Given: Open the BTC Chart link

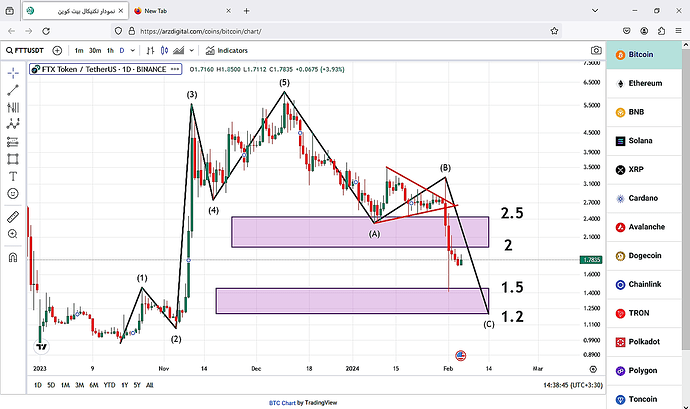Looking at the screenshot, I should [282, 402].
